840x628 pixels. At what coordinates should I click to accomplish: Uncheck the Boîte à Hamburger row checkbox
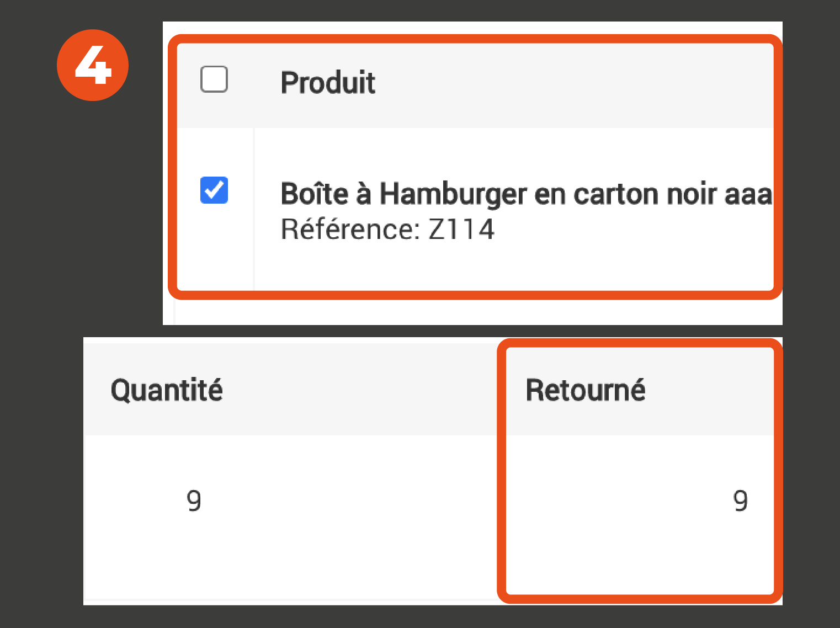point(214,190)
